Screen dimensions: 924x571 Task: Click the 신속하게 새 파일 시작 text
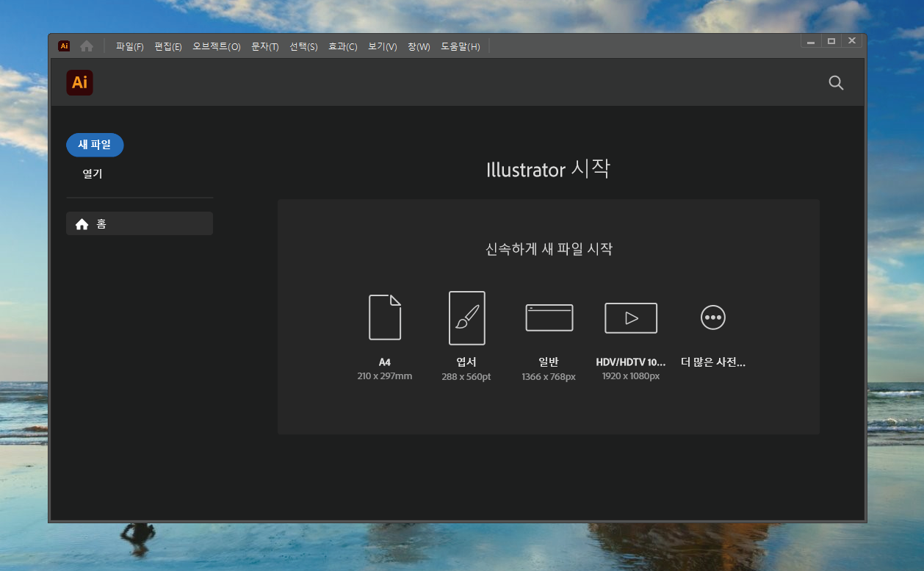(x=549, y=249)
